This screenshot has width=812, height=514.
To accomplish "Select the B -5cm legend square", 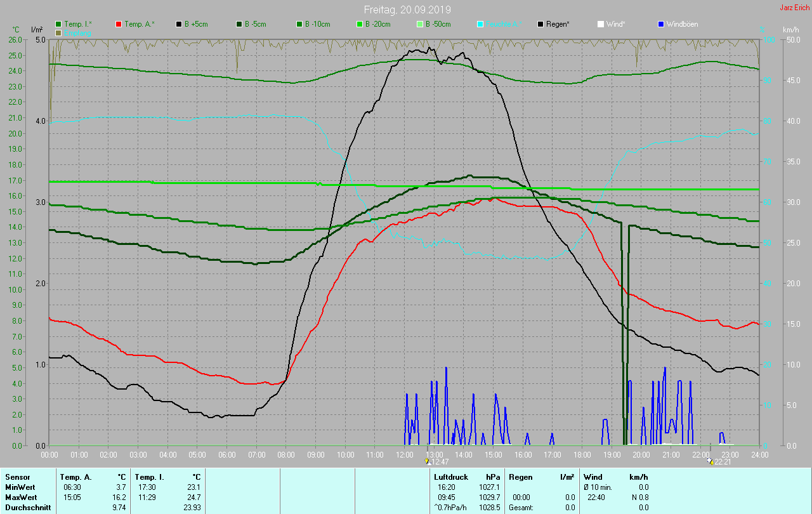I will tap(239, 24).
